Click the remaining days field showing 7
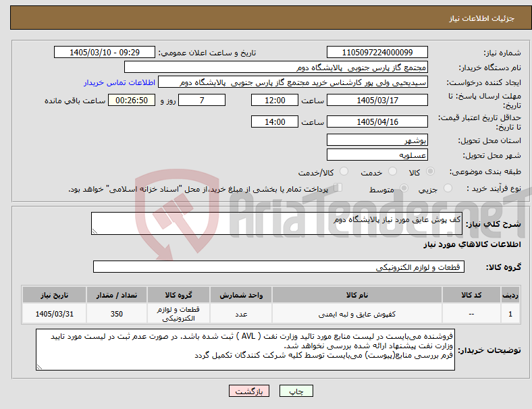This screenshot has width=532, height=409. click(202, 100)
